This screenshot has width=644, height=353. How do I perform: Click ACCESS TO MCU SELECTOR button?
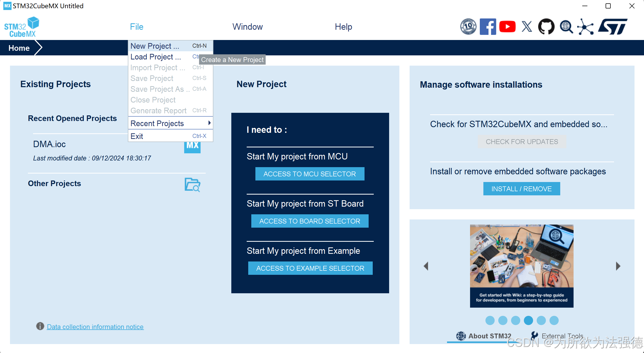click(x=309, y=174)
